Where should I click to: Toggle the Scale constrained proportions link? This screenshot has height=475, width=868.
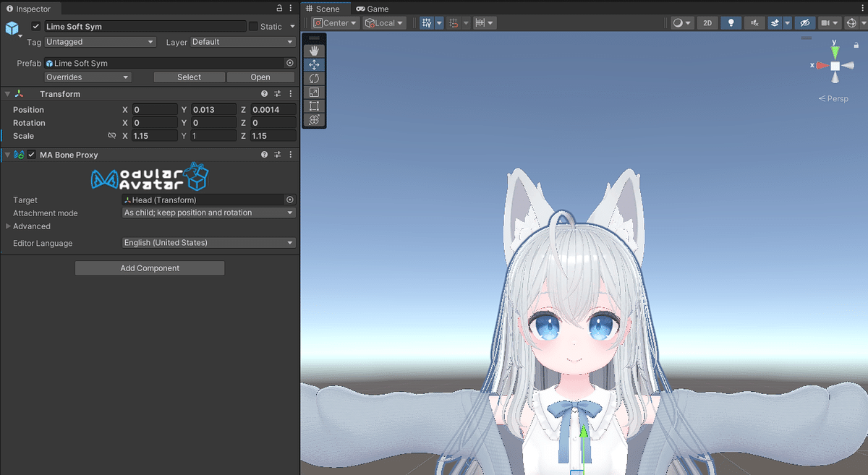[112, 136]
